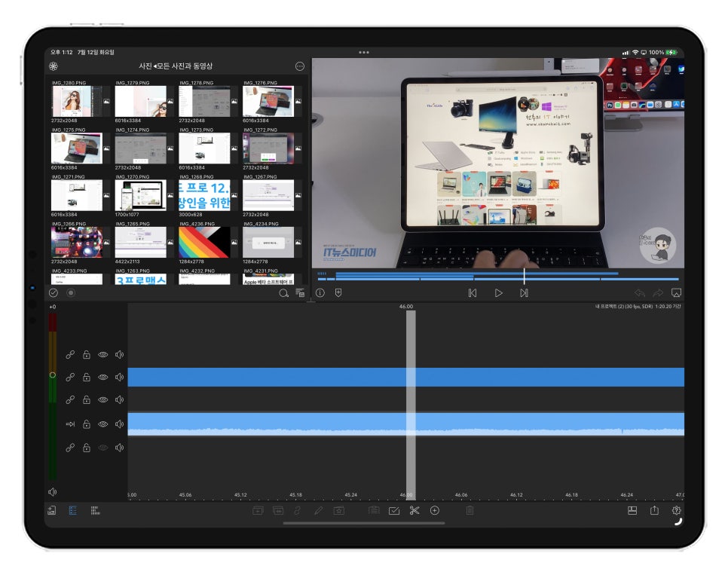Lock the third track row
Viewport: 728px width, 575px height.
coord(87,399)
